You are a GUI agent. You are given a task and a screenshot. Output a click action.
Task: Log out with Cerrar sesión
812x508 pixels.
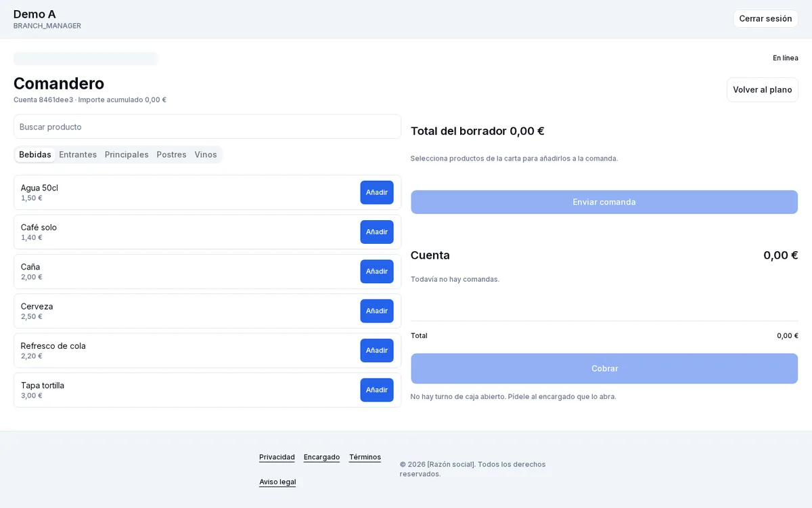[x=765, y=19]
